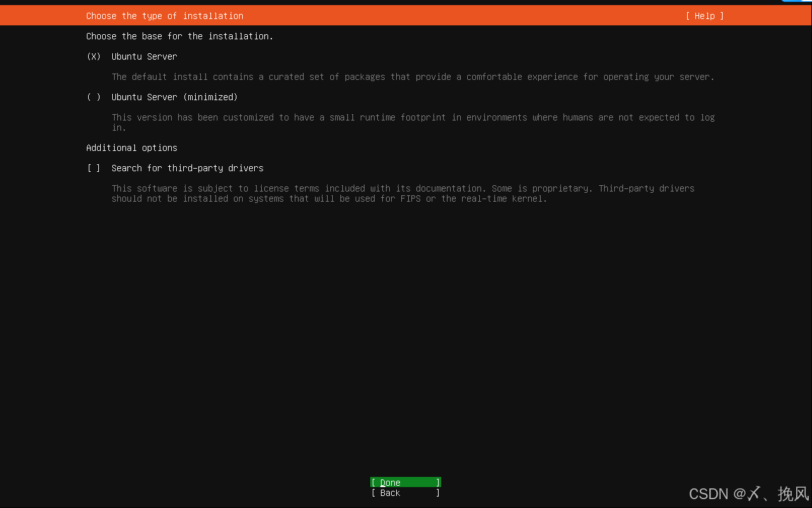812x508 pixels.
Task: Click the Back button
Action: [405, 493]
